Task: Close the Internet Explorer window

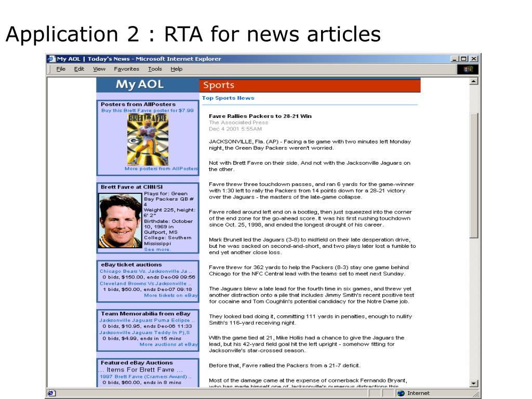Action: (474, 59)
